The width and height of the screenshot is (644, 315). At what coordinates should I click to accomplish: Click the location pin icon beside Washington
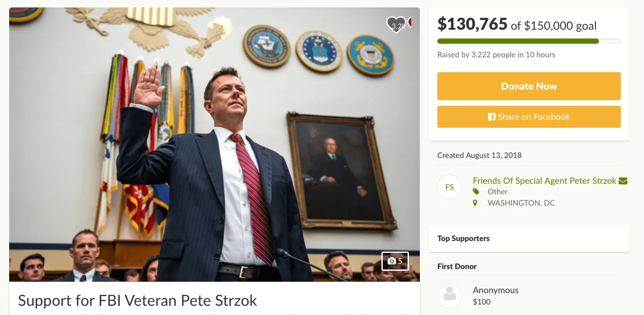click(476, 203)
